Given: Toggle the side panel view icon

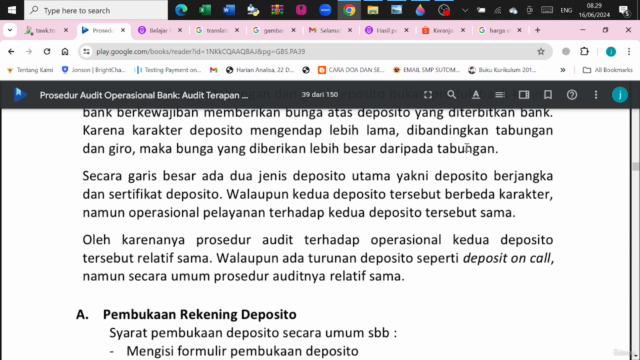Looking at the screenshot, I should (524, 95).
